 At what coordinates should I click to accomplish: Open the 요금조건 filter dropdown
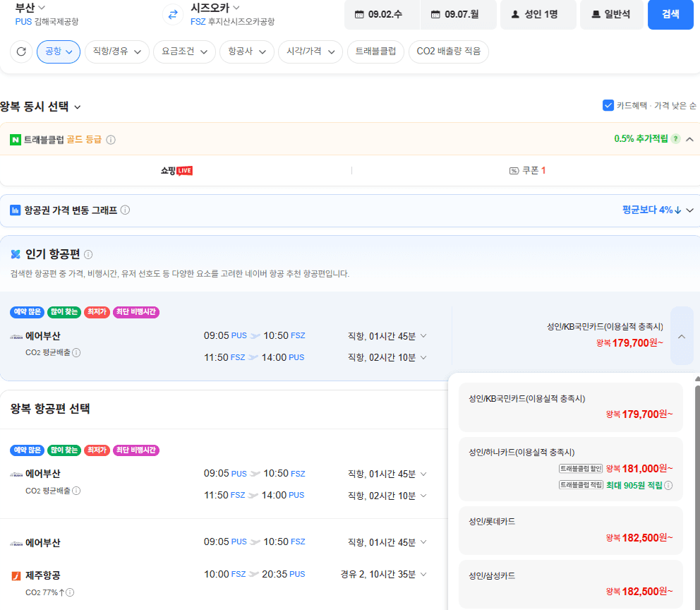184,52
